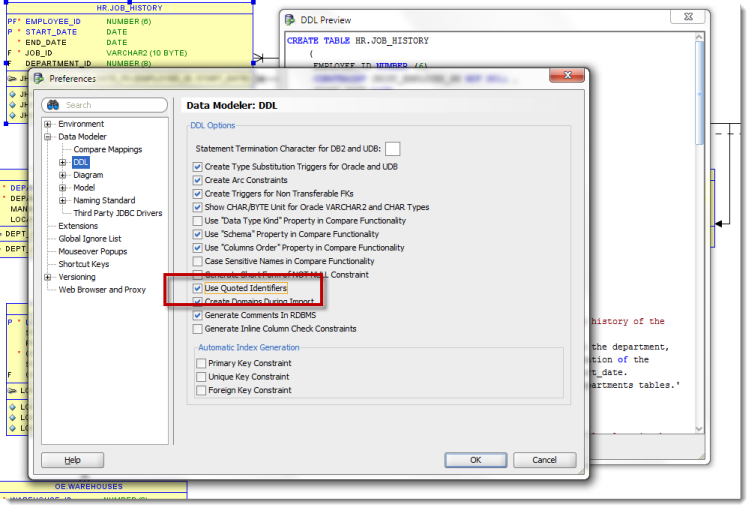Enable Use Data Type Kind Property checkbox

[197, 221]
